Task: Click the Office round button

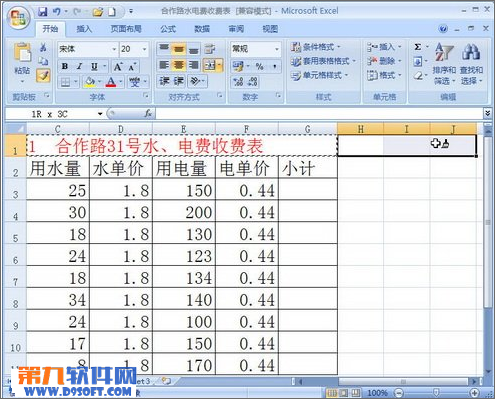Action: pos(19,17)
